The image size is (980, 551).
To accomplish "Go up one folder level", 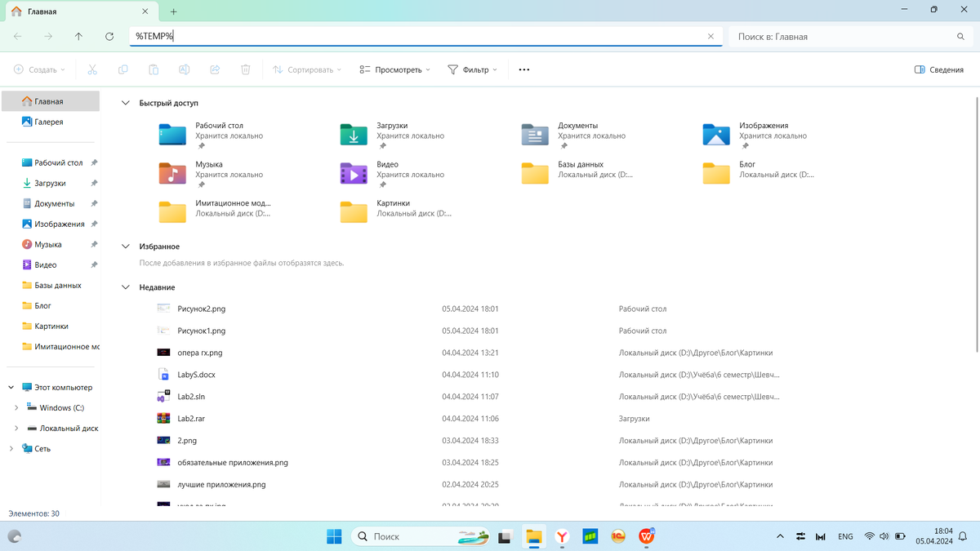I will pos(78,37).
